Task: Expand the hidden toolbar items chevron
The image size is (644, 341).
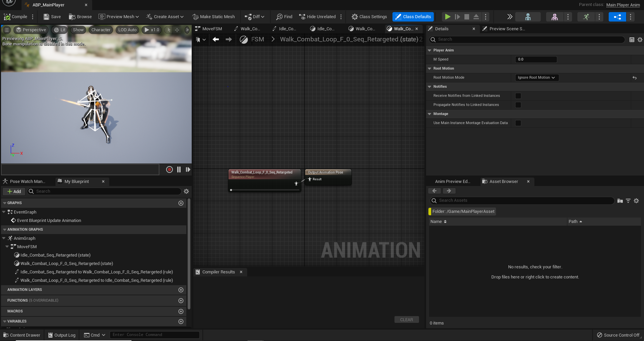Action: 509,16
